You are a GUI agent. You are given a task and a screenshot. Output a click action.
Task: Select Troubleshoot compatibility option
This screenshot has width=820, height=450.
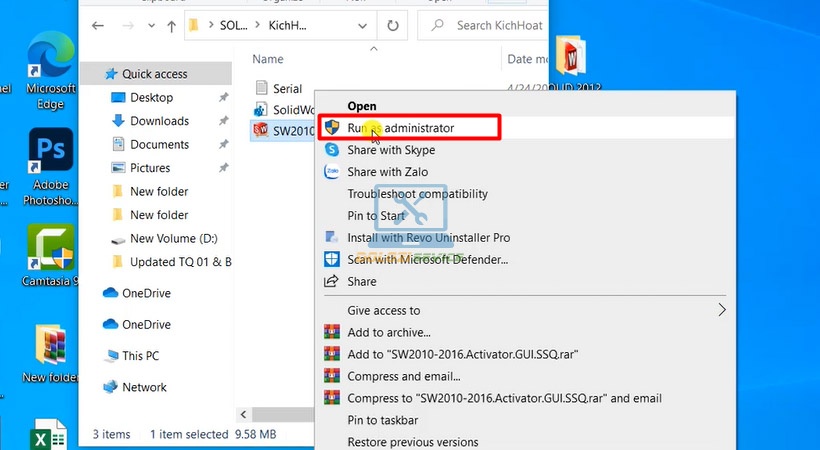(417, 194)
